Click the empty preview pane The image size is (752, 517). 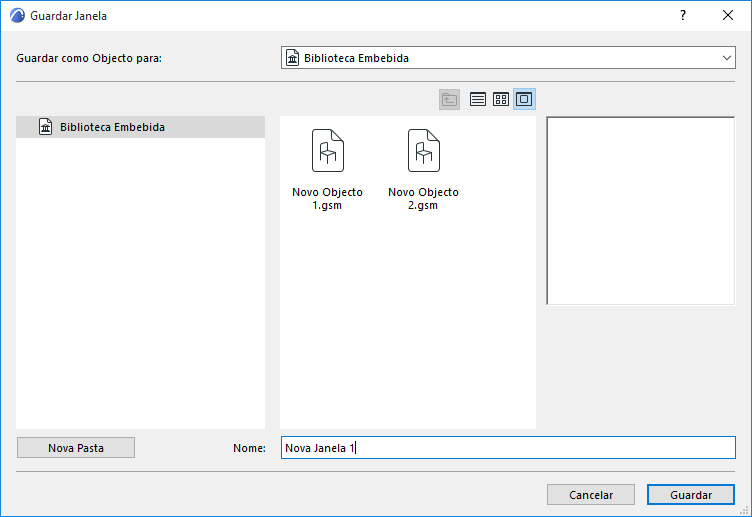[x=641, y=211]
